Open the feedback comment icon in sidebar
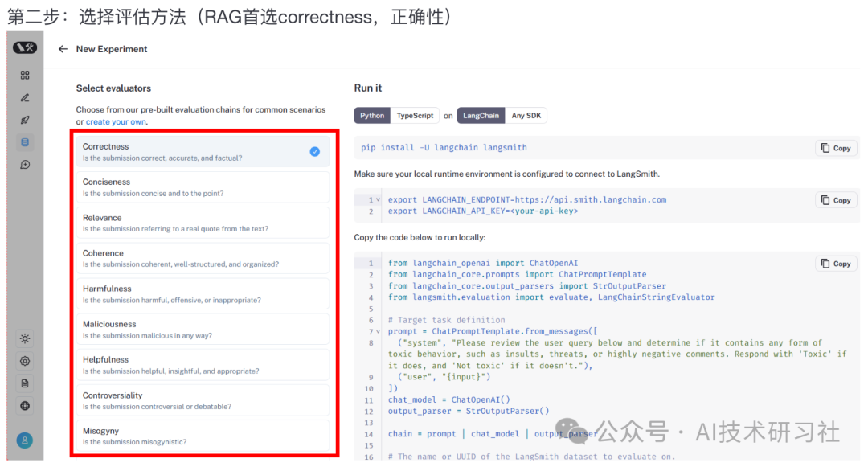 [x=25, y=164]
